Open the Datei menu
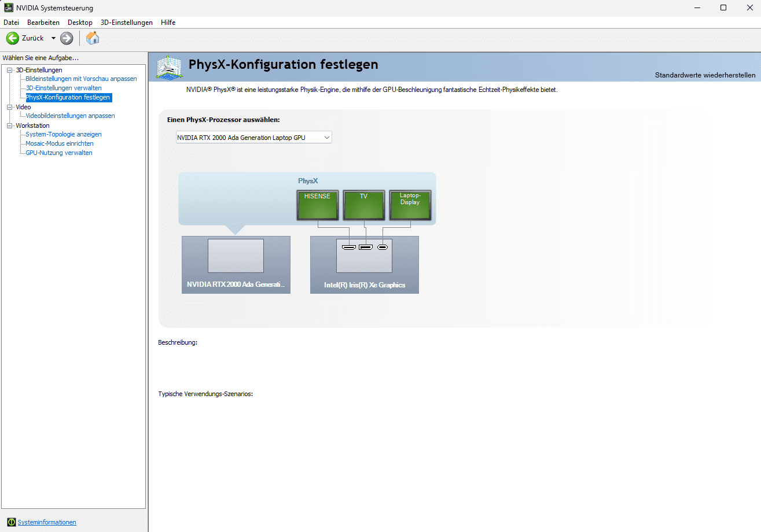The image size is (761, 532). pyautogui.click(x=12, y=23)
